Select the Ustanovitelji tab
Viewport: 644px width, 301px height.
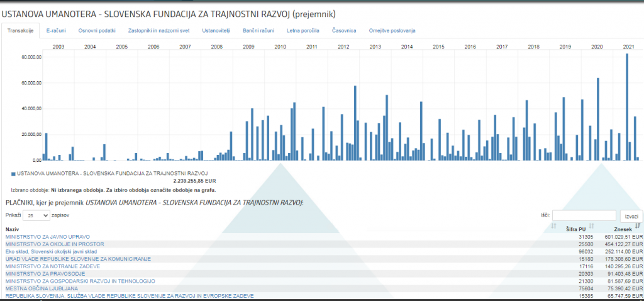[215, 30]
